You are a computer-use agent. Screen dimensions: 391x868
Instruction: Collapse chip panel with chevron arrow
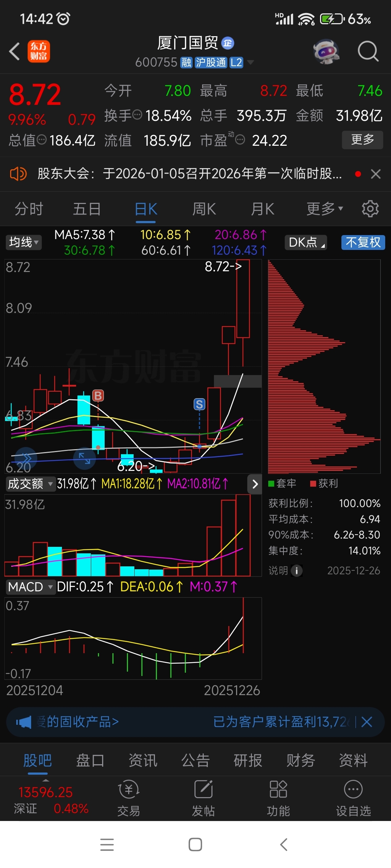(x=255, y=484)
